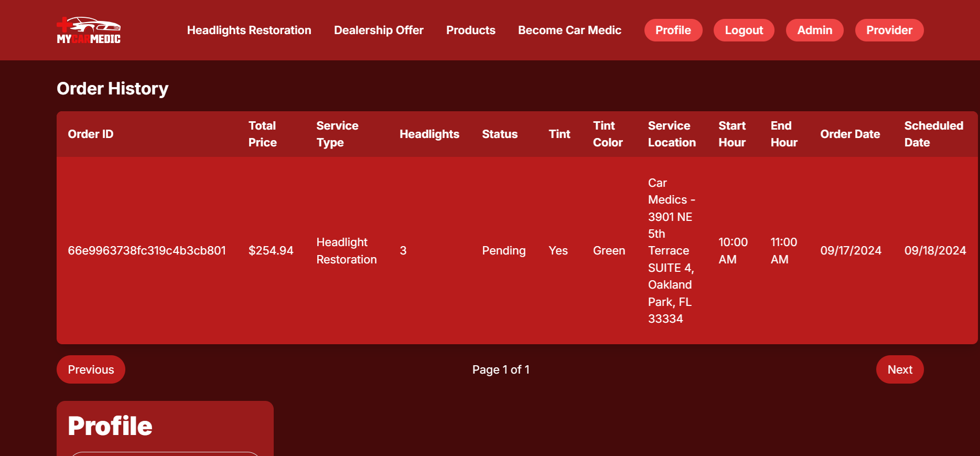This screenshot has height=456, width=980.
Task: Click the Page 1 of 1 indicator
Action: 501,370
